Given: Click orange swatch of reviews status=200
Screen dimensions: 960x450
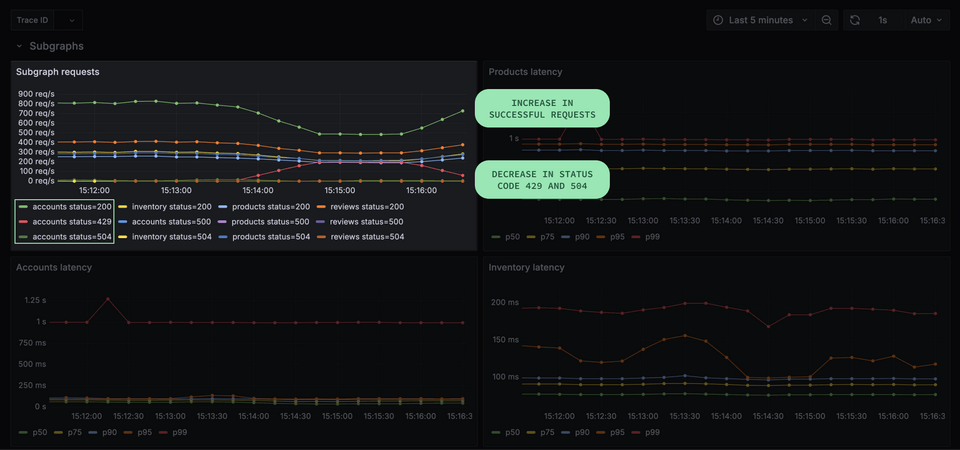Looking at the screenshot, I should (321, 207).
